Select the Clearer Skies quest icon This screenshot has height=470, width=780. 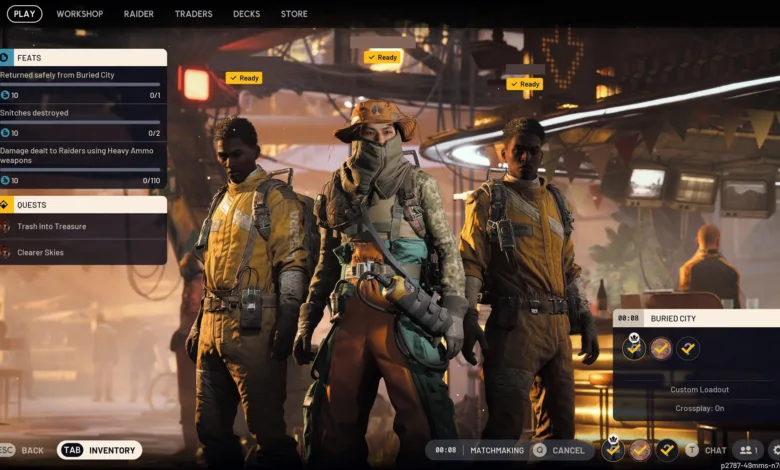(6, 253)
